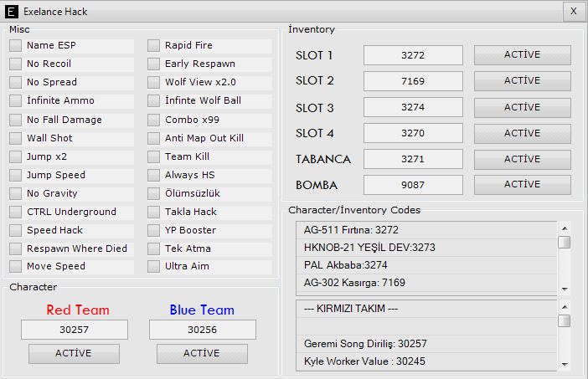Click the Red Team code field 30257

pyautogui.click(x=75, y=330)
